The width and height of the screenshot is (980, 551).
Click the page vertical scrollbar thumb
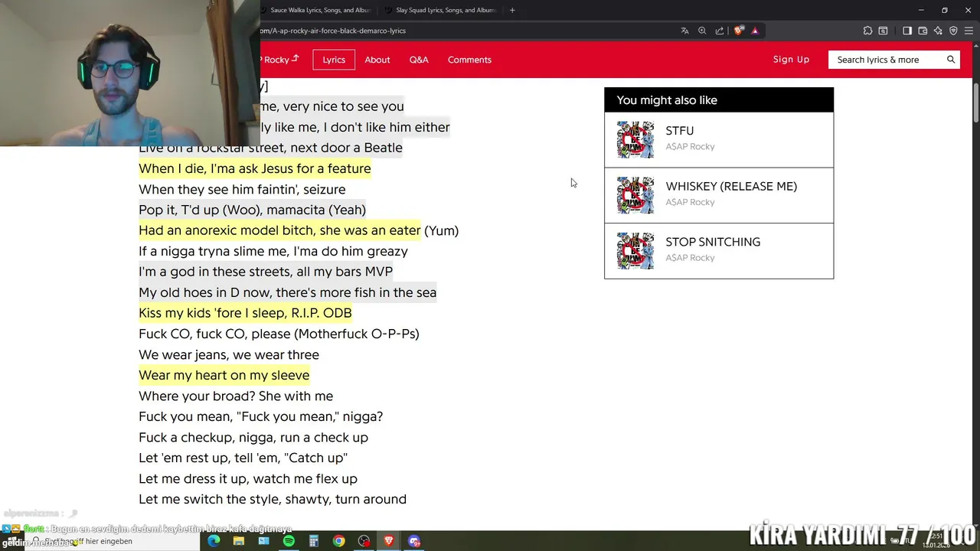click(x=975, y=103)
